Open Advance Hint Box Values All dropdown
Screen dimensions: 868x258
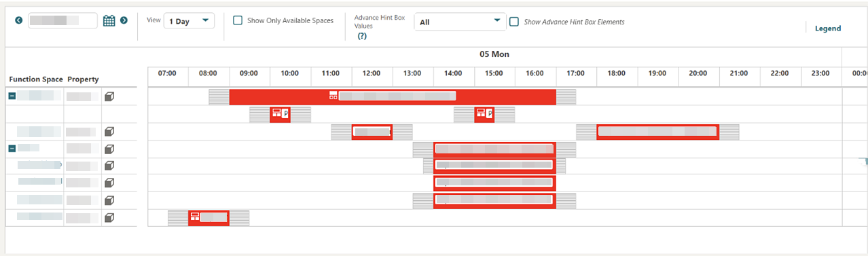coord(460,22)
